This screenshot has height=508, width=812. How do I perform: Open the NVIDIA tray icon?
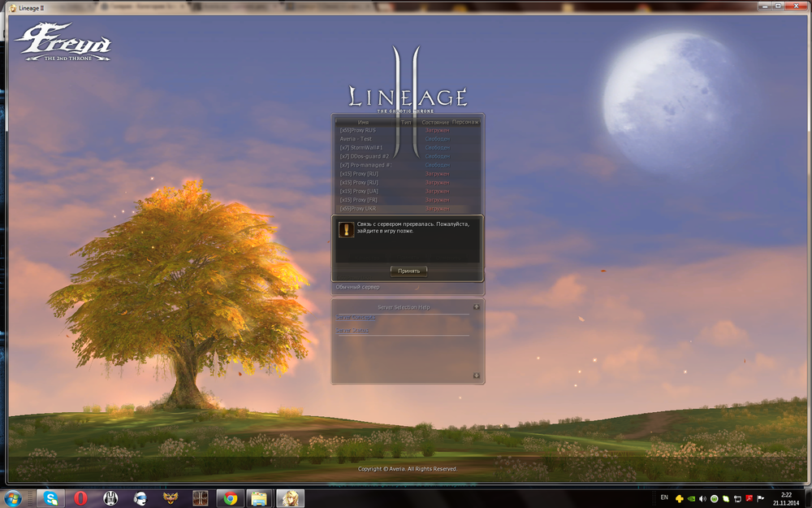(x=690, y=498)
